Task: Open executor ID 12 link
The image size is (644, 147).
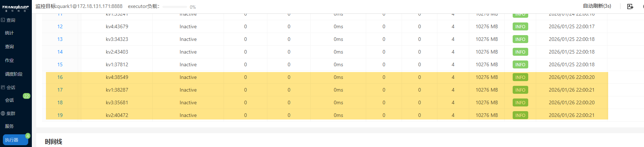Action: (x=60, y=26)
